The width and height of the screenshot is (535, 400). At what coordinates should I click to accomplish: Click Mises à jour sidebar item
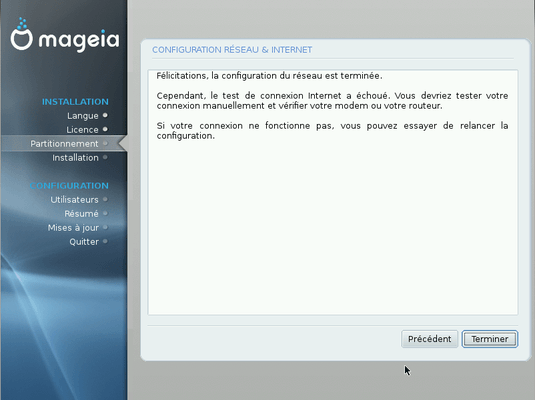[x=73, y=228]
